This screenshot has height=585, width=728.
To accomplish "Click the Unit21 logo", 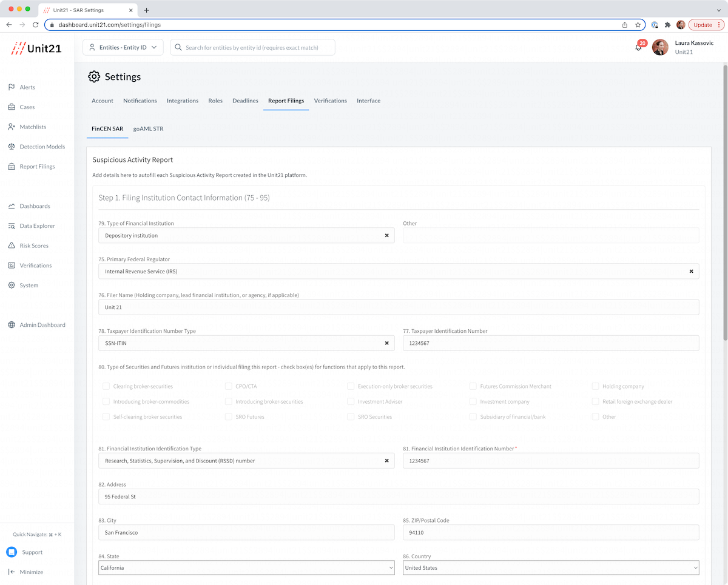I will coord(36,48).
